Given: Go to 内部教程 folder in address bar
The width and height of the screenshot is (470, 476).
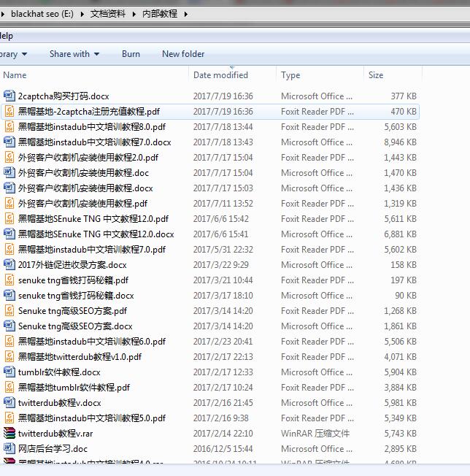Looking at the screenshot, I should click(160, 14).
